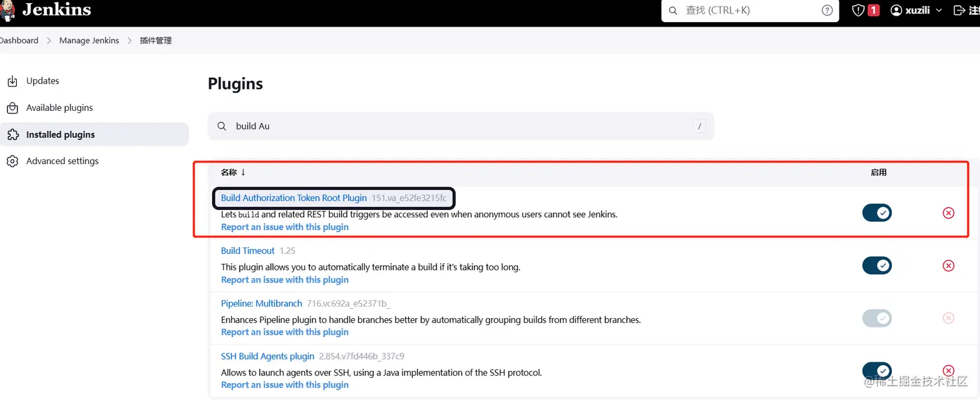The image size is (980, 400).
Task: Click the Jenkins logo in header
Action: (45, 10)
